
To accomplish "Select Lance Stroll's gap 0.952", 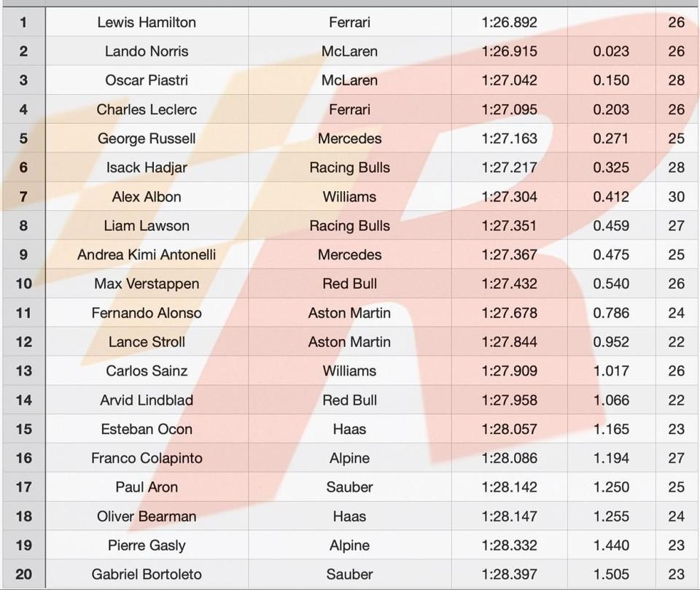I will point(611,341).
